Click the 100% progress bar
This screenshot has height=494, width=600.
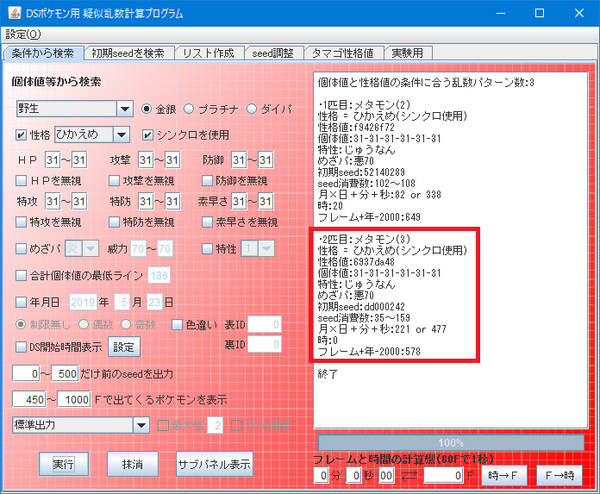[451, 443]
